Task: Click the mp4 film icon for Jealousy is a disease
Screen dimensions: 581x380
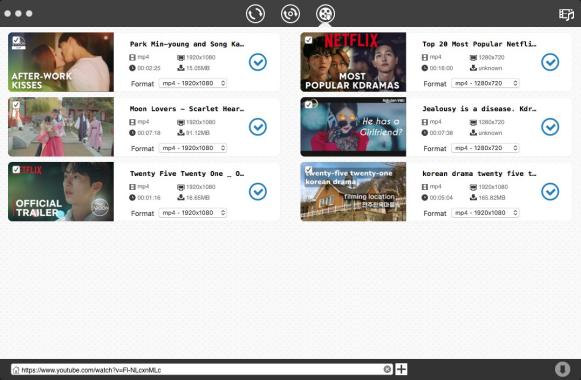Action: 425,122
